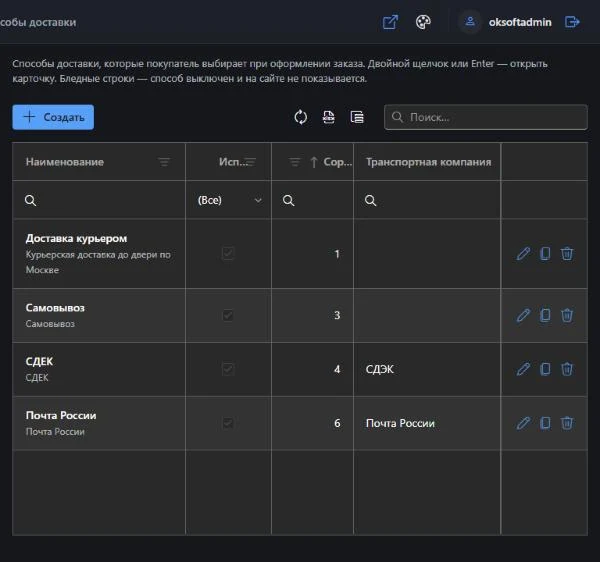Click the logout icon

[572, 22]
